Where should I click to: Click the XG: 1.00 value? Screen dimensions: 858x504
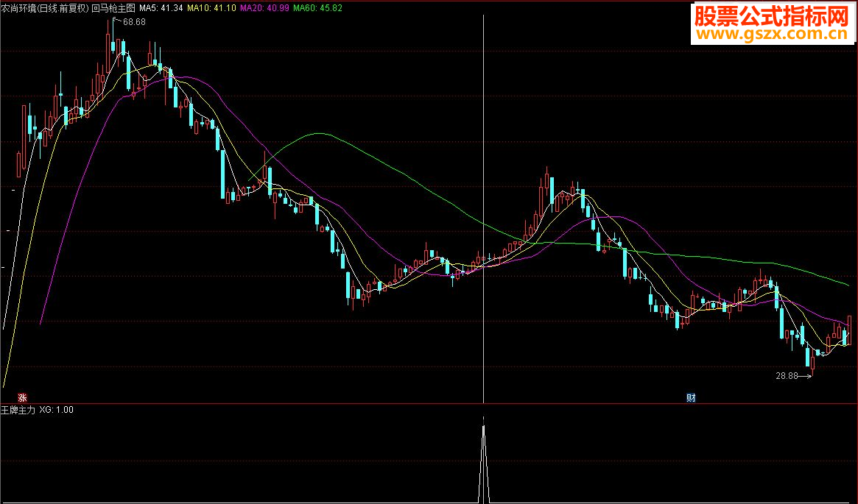point(57,410)
